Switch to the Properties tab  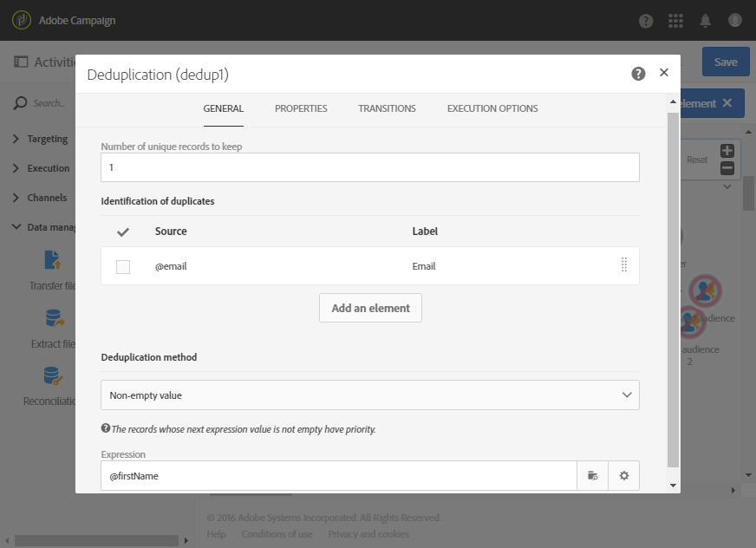tap(301, 109)
